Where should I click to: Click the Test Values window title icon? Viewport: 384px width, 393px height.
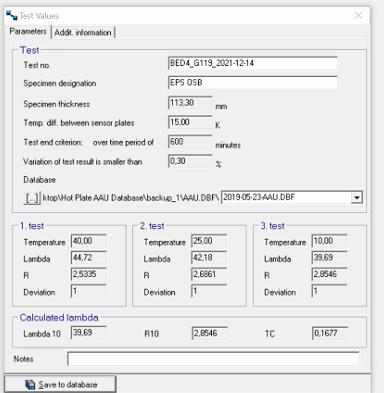point(11,15)
